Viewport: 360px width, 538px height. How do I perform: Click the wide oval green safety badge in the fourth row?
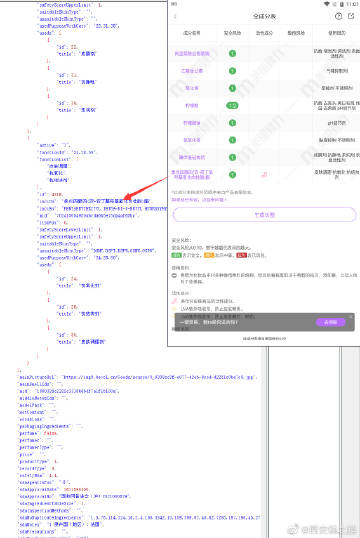tap(232, 105)
